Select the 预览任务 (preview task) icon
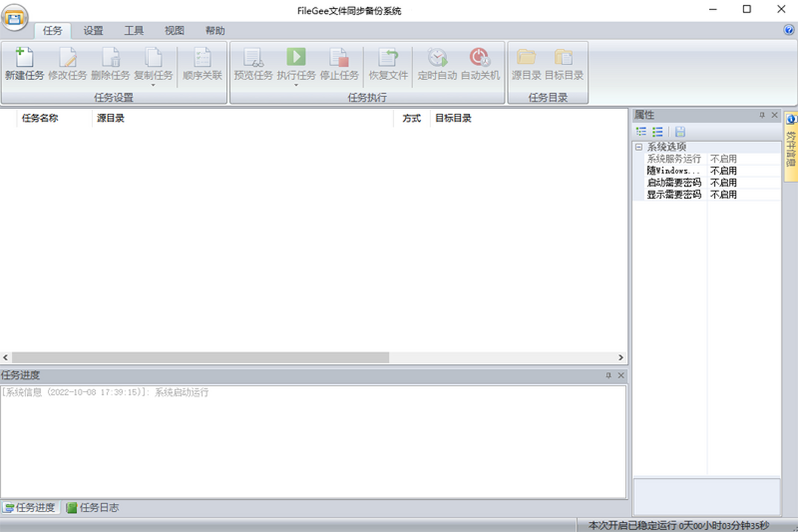The height and width of the screenshot is (532, 798). coord(253,63)
